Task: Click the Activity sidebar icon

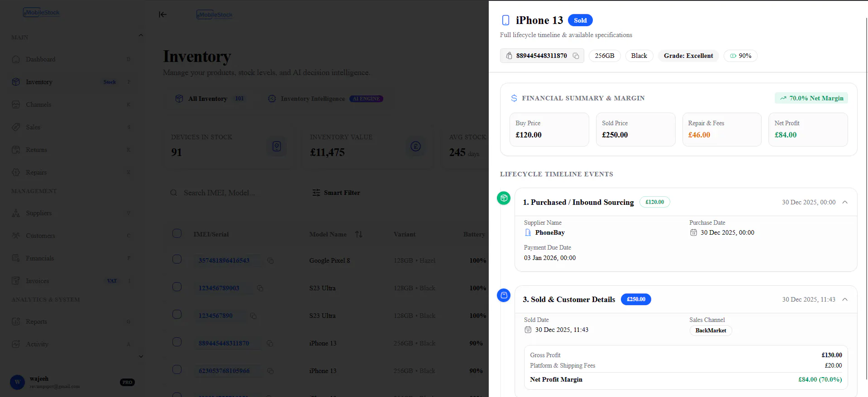Action: coord(16,344)
